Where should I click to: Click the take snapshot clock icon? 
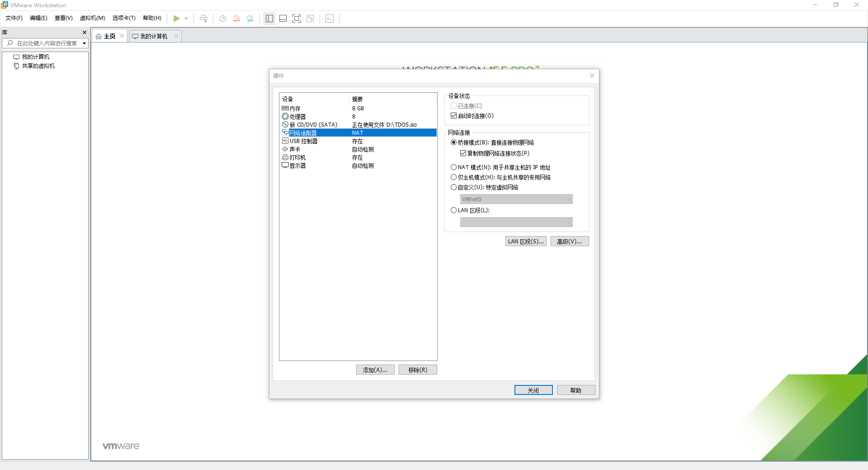[x=223, y=19]
